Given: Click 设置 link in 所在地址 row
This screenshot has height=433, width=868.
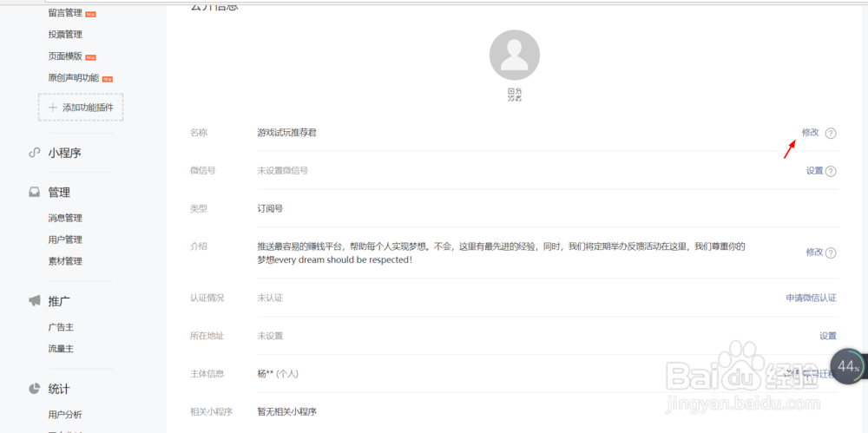Looking at the screenshot, I should tap(828, 336).
